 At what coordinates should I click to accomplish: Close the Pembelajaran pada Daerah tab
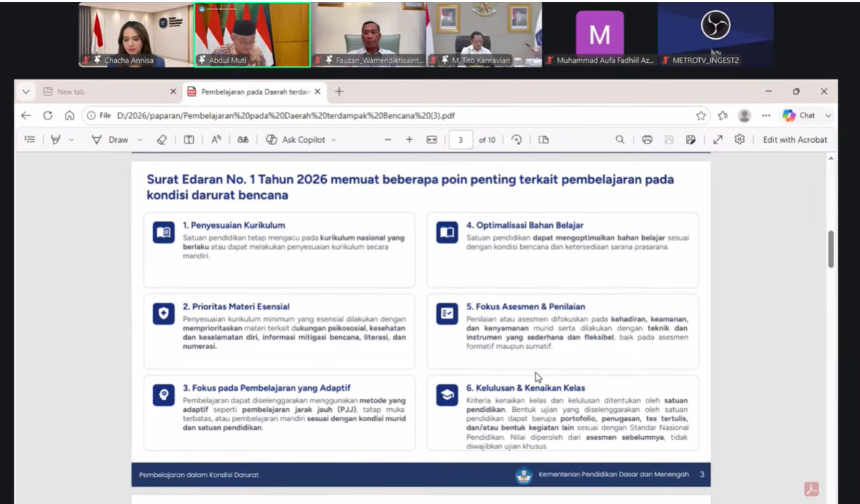[x=317, y=92]
